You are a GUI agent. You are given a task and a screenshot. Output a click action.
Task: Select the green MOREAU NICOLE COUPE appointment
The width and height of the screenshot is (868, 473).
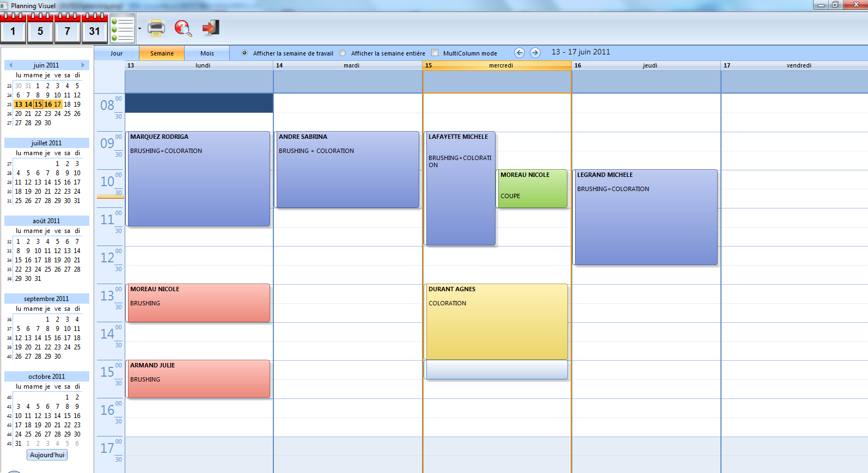[x=532, y=188]
